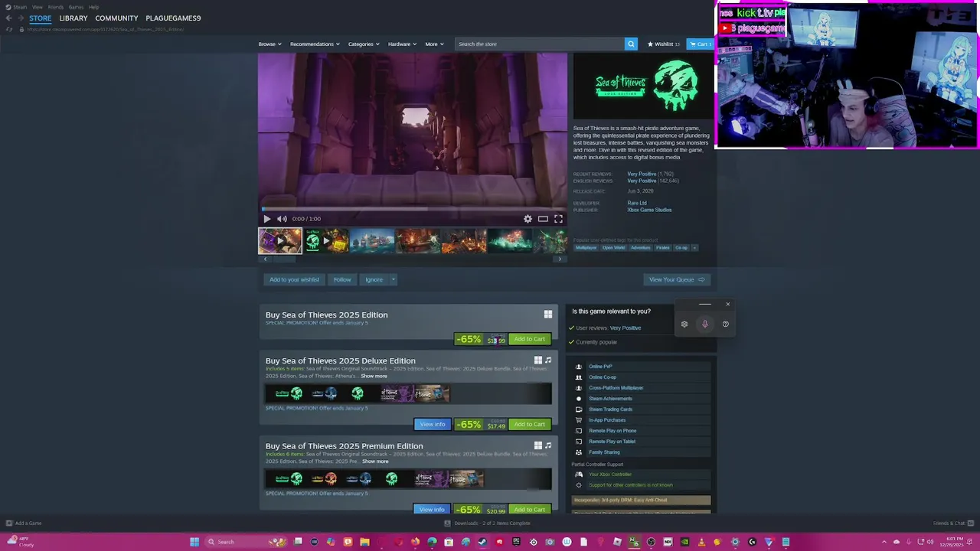Mute the trailer volume
The height and width of the screenshot is (551, 980).
[281, 219]
